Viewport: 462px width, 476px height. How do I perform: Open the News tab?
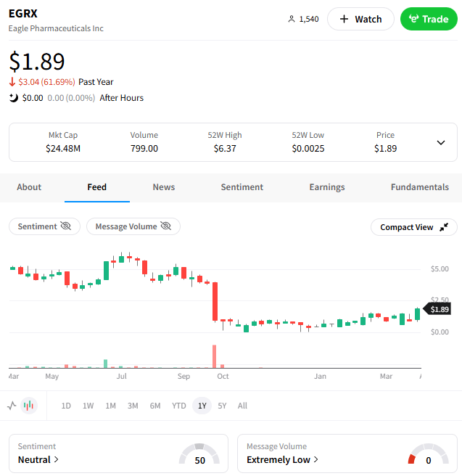164,187
